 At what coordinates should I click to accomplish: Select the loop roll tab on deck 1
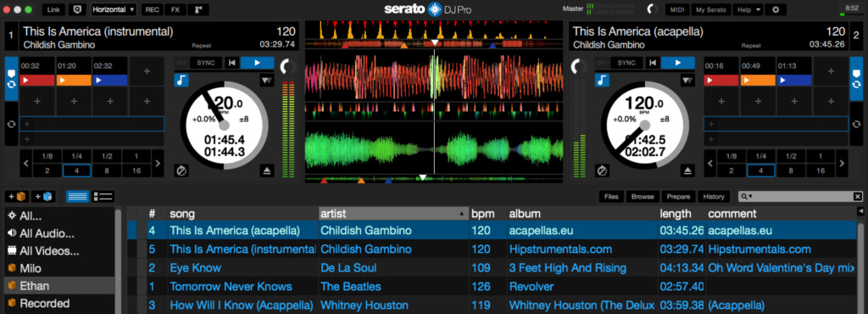(x=11, y=124)
